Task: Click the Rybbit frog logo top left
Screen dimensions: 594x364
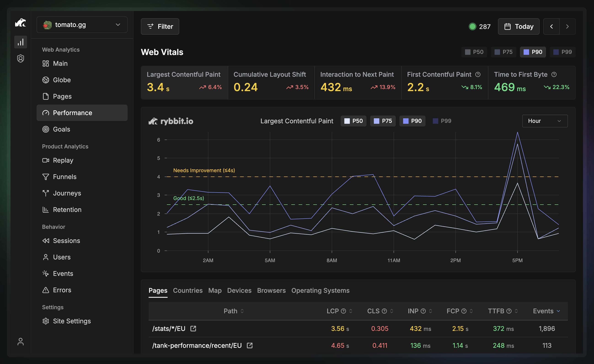Action: pos(21,23)
